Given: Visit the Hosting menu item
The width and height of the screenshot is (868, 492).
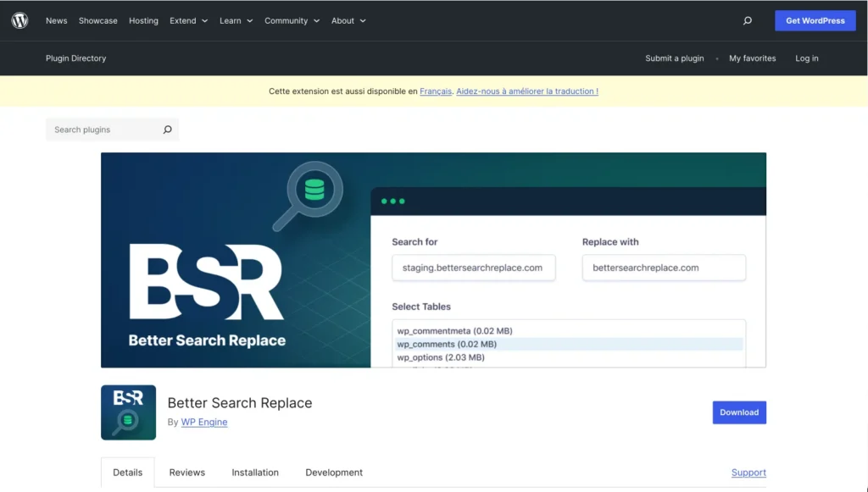Looking at the screenshot, I should [143, 20].
